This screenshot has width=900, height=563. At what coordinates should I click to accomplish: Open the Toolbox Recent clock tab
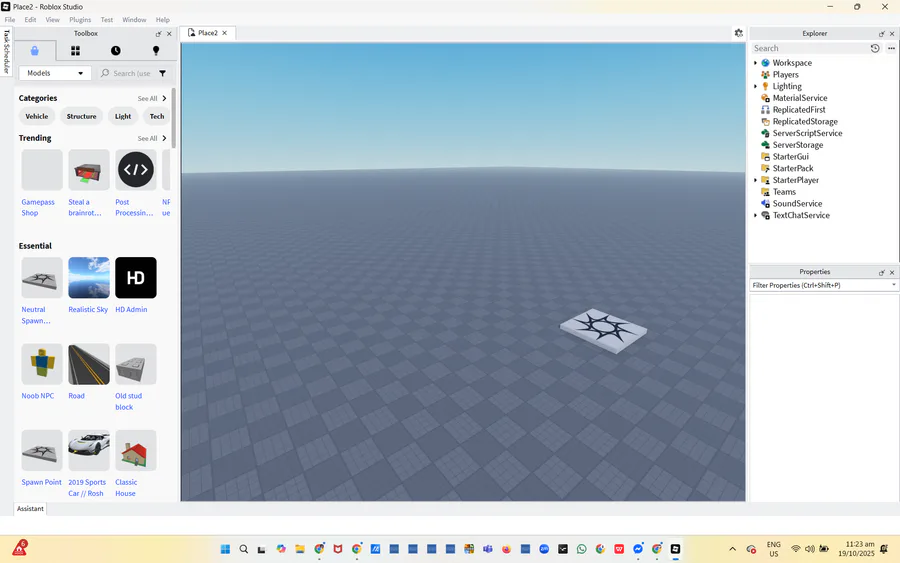click(115, 51)
